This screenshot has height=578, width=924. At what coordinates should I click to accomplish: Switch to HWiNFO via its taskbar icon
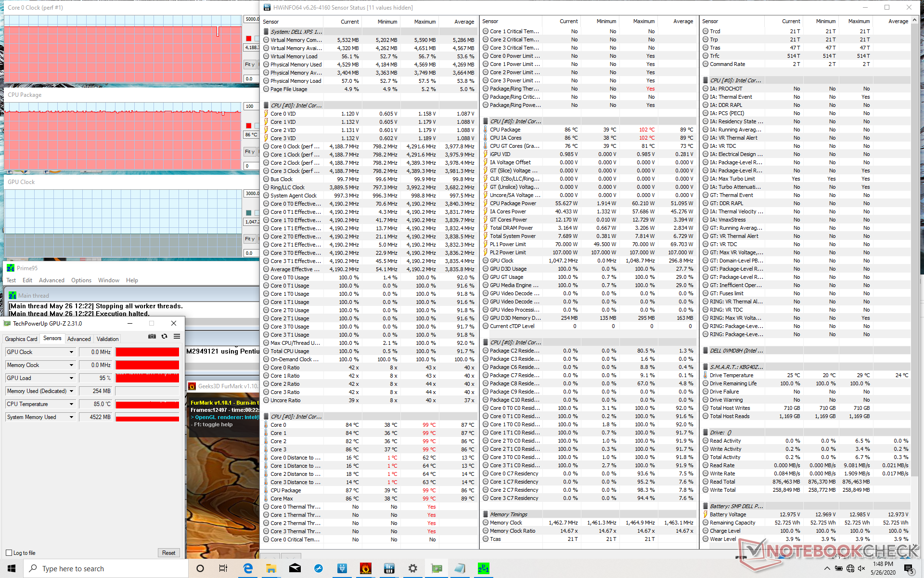coord(389,568)
